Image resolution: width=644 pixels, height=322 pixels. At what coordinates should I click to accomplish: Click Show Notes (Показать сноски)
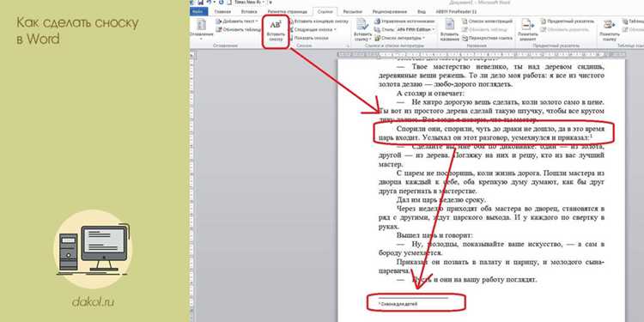point(310,38)
